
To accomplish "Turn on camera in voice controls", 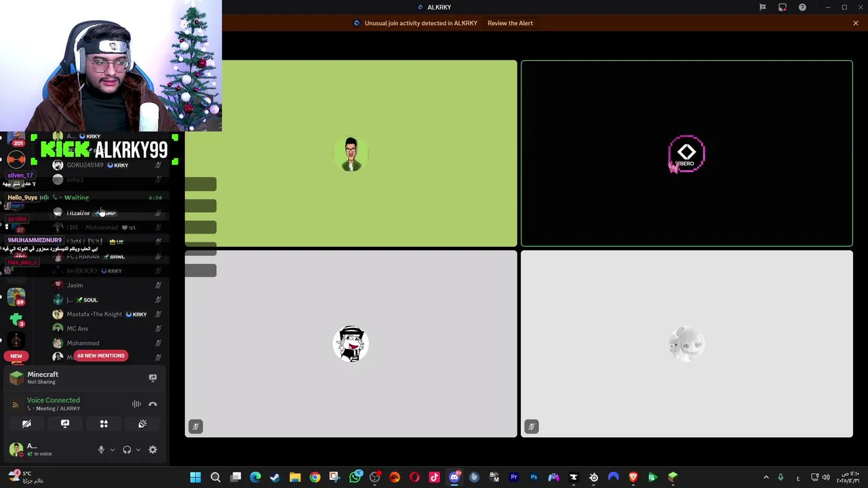I will point(26,424).
